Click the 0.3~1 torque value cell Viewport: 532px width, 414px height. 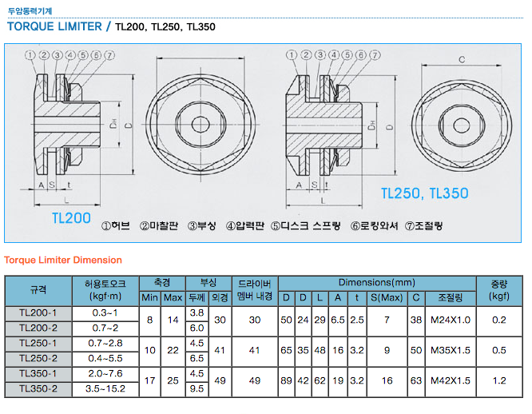(x=105, y=312)
